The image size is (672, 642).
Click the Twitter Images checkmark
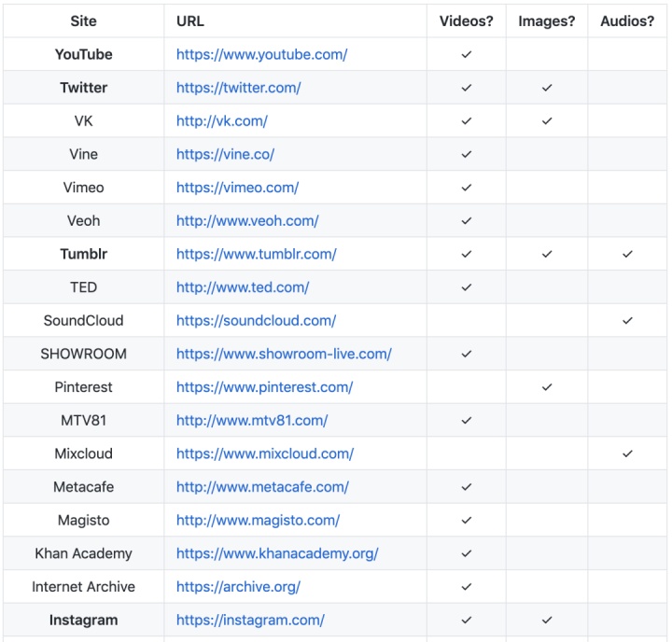click(547, 88)
